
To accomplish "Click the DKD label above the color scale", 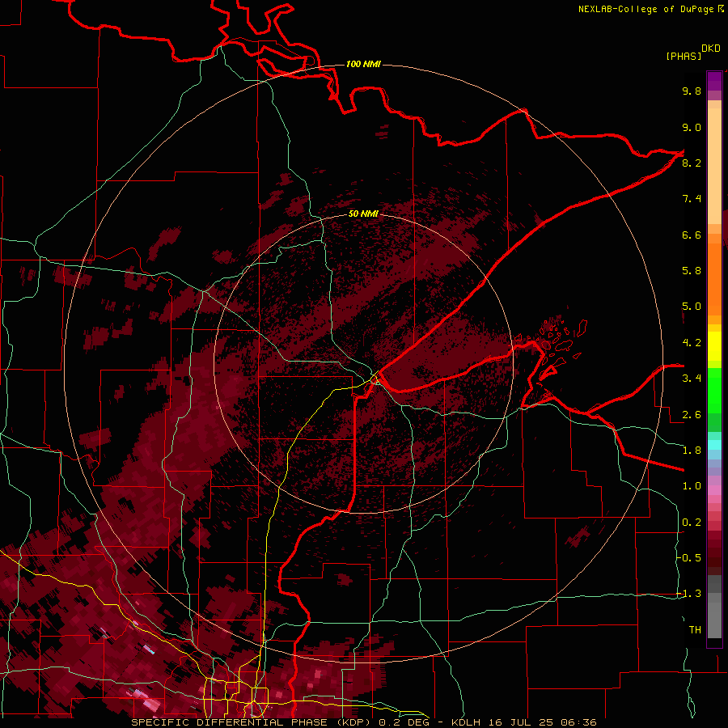I will click(x=710, y=49).
